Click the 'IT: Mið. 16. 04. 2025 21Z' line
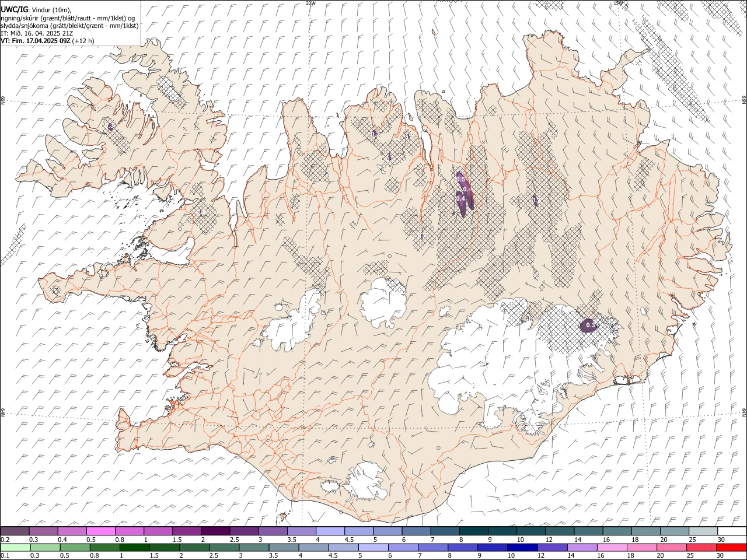This screenshot has width=747, height=560. 37,33
